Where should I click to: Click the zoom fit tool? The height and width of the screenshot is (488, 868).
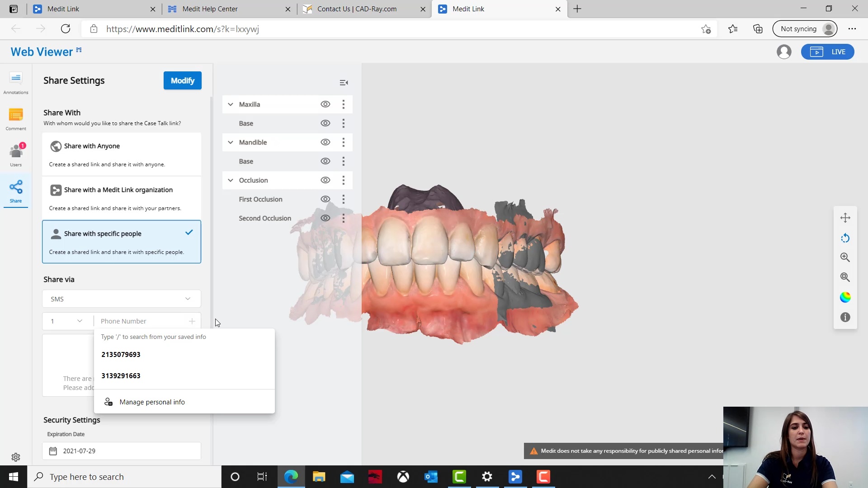coord(845,277)
